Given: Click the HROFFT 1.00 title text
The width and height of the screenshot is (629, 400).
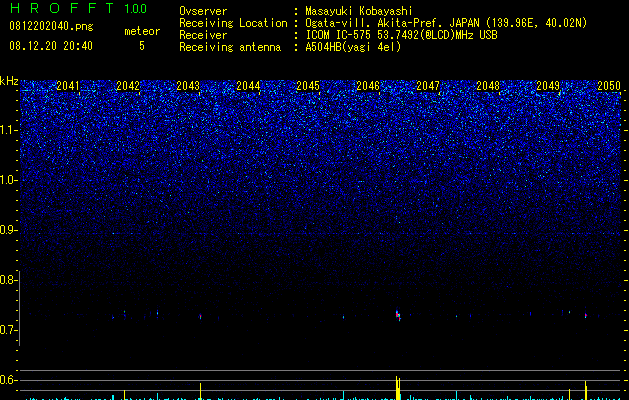Looking at the screenshot, I should [79, 8].
